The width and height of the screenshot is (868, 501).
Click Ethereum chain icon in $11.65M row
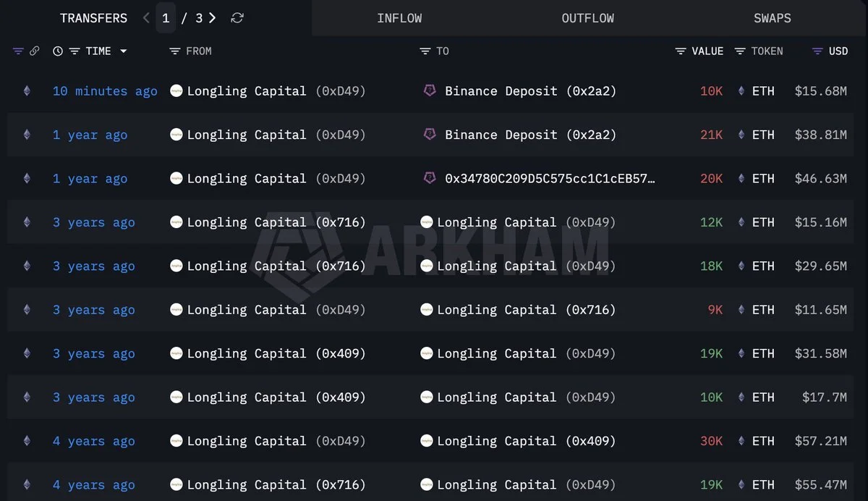pyautogui.click(x=27, y=310)
